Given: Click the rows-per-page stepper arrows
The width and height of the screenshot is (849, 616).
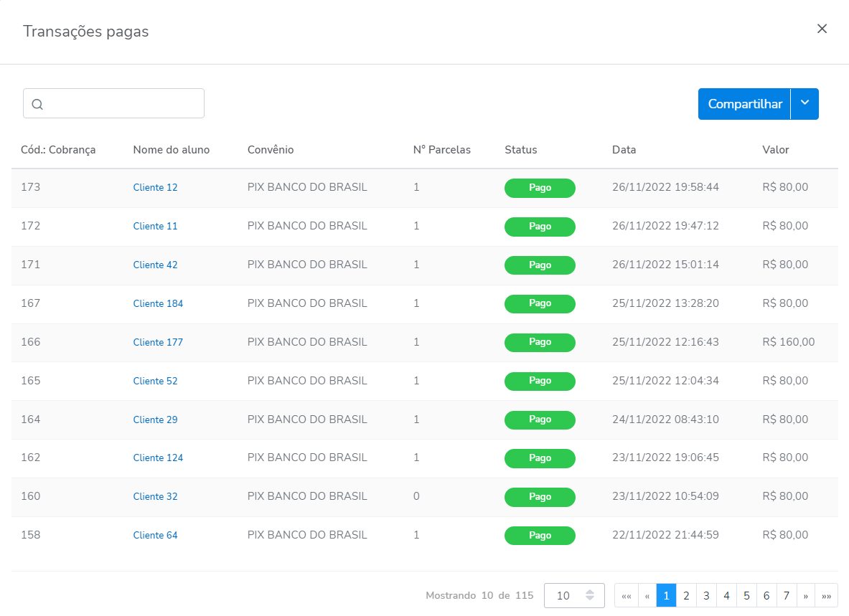Looking at the screenshot, I should coord(590,595).
